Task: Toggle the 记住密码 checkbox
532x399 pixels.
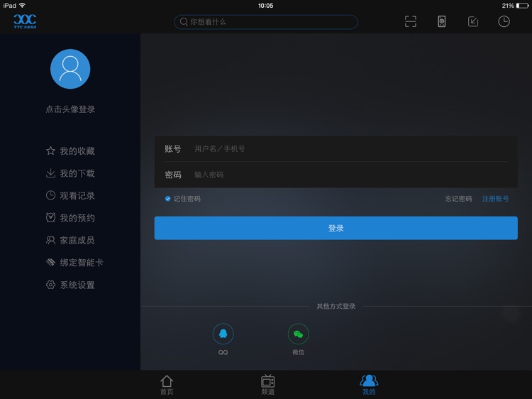Action: click(x=167, y=199)
